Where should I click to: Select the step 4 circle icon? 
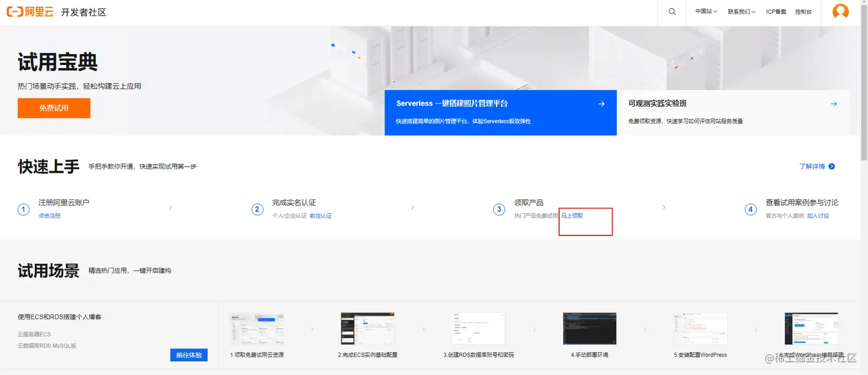751,210
